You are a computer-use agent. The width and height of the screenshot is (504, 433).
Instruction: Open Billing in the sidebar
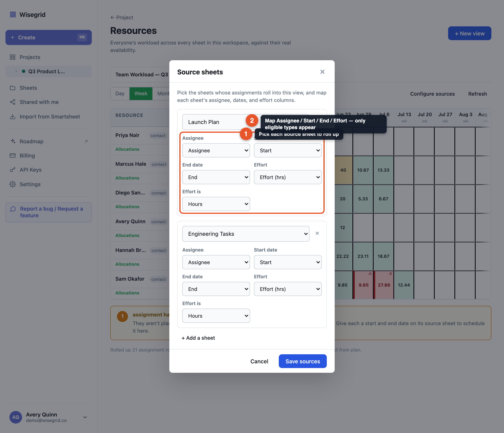click(49, 156)
